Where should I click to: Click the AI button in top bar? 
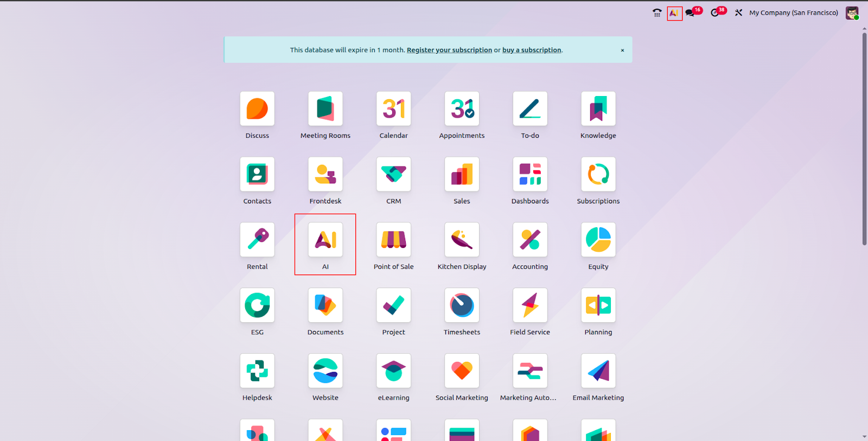tap(674, 13)
